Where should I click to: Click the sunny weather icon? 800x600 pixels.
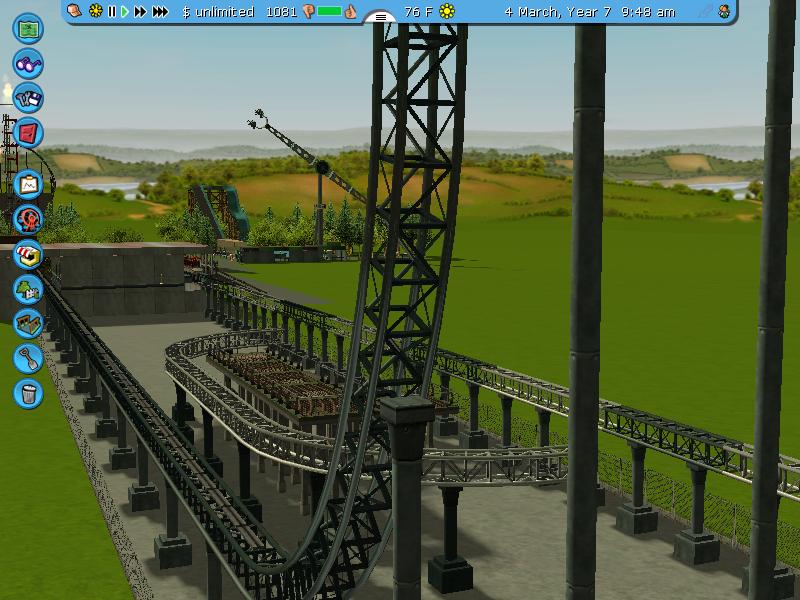pyautogui.click(x=447, y=11)
